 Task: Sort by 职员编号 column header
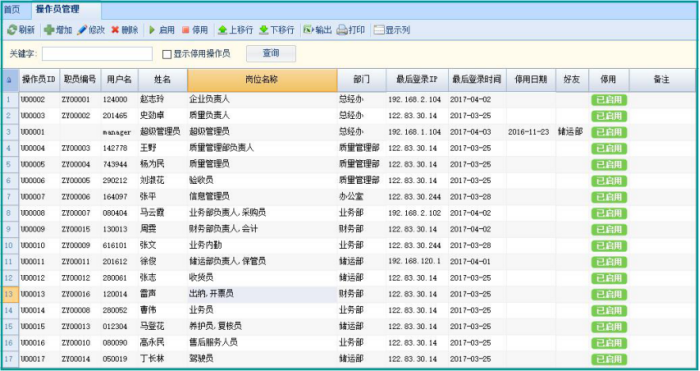click(x=80, y=80)
